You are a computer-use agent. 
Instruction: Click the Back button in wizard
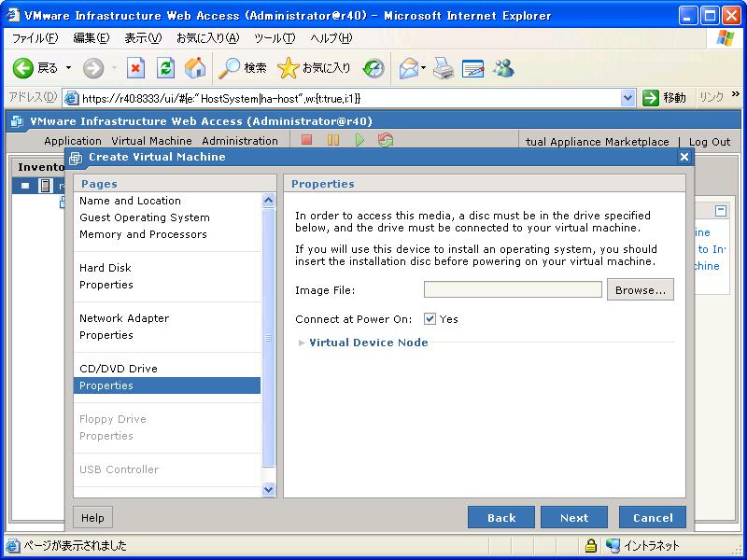[501, 518]
